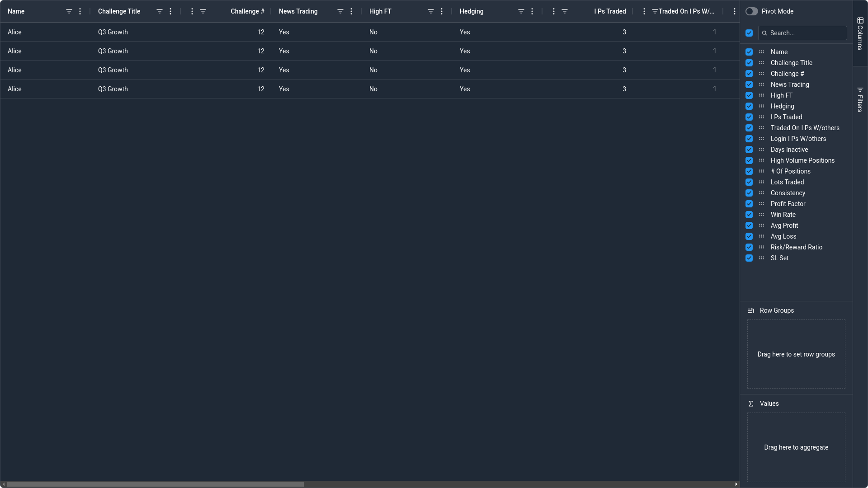The image size is (868, 488).
Task: Hide the News Trading column via checkbox
Action: [x=749, y=84]
